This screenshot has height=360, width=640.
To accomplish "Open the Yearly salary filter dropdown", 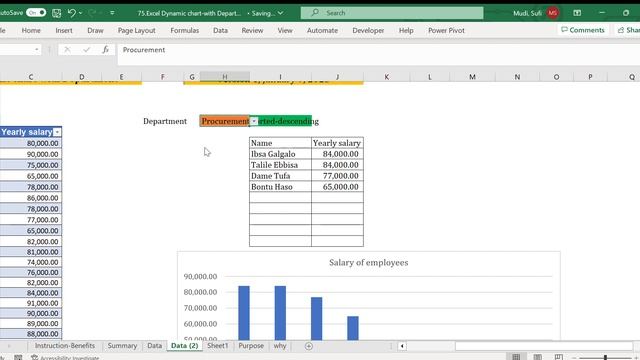I will pos(57,132).
